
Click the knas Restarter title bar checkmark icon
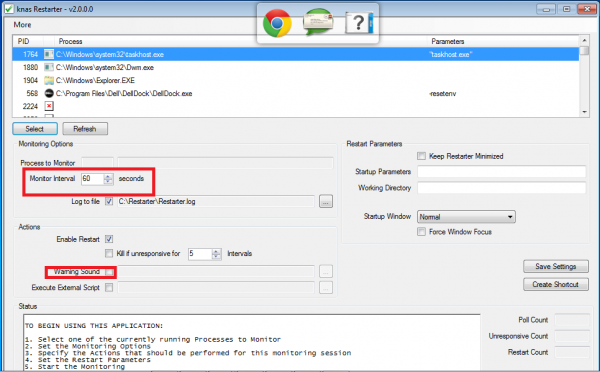click(x=8, y=9)
